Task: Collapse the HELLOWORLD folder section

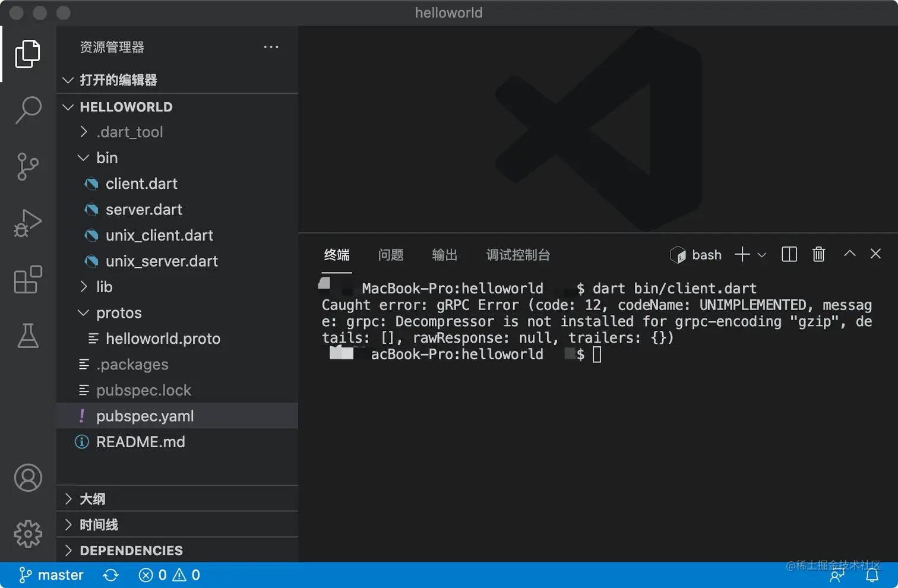Action: point(177,107)
